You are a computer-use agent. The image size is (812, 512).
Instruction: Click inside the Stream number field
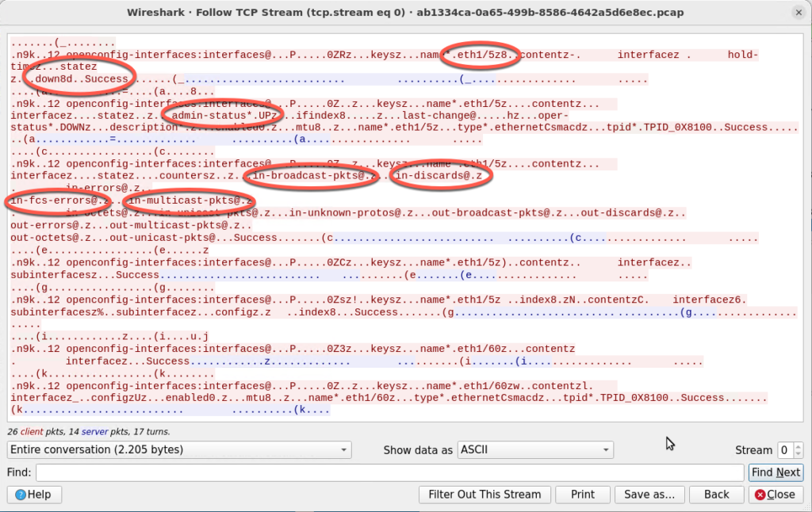pyautogui.click(x=784, y=449)
